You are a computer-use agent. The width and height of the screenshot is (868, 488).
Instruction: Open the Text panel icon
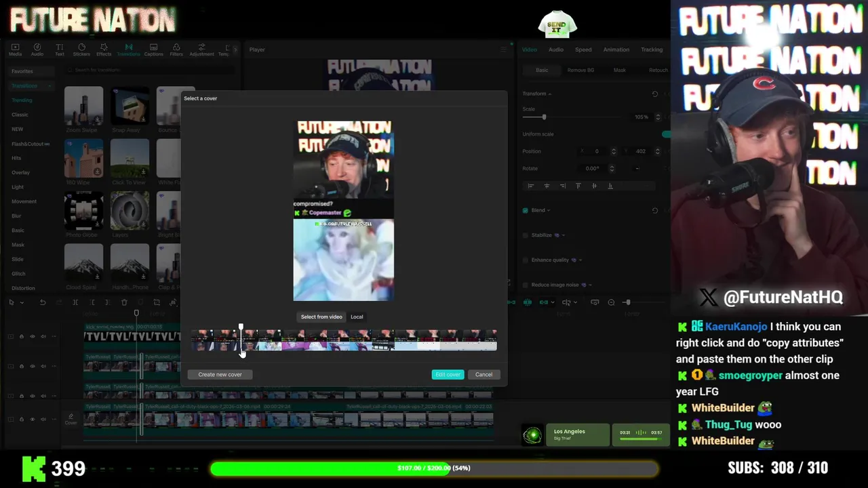tap(60, 49)
